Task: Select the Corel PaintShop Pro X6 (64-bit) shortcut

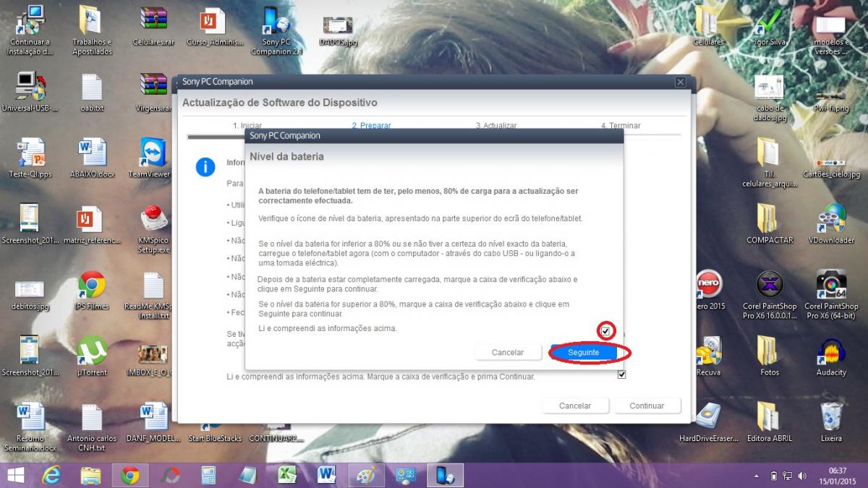Action: [831, 295]
